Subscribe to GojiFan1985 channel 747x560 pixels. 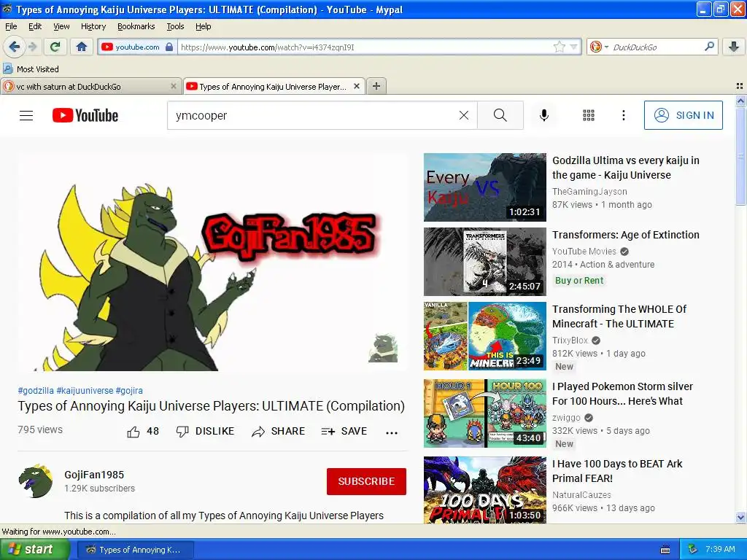(366, 481)
